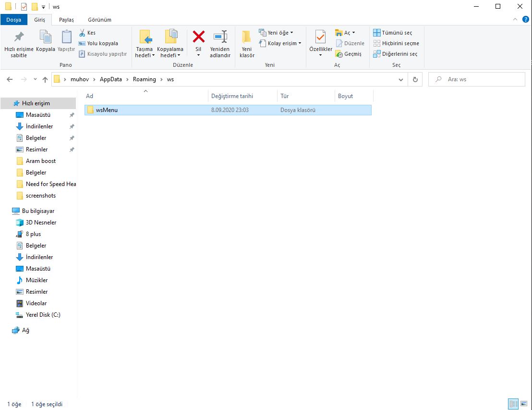Image resolution: width=532 pixels, height=410 pixels.
Task: Deselect all with Hiçbirini seçme
Action: click(396, 43)
